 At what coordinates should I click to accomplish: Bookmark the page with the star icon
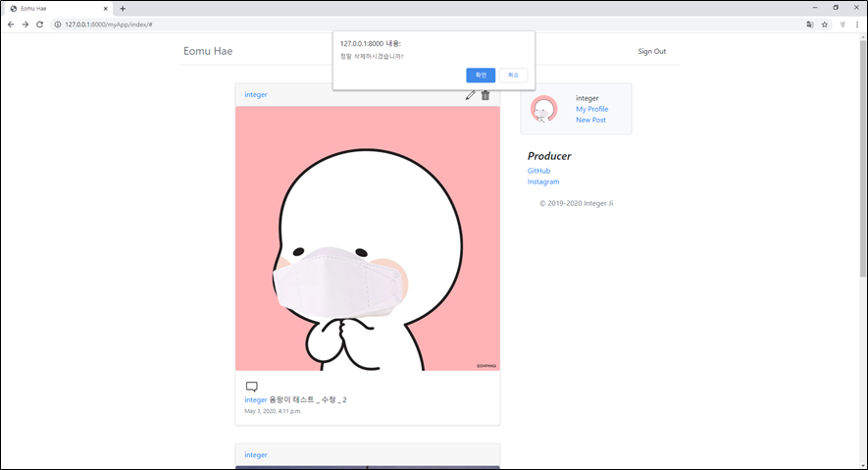824,25
